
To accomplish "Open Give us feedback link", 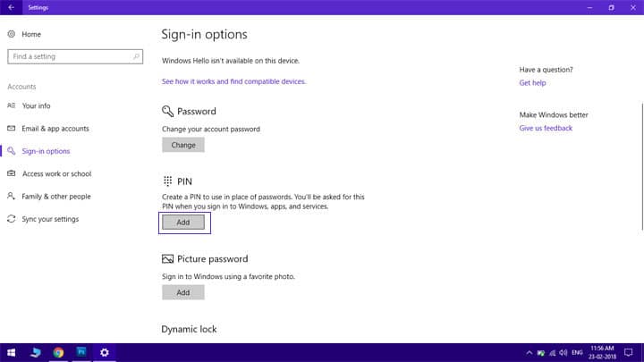I will pyautogui.click(x=546, y=128).
